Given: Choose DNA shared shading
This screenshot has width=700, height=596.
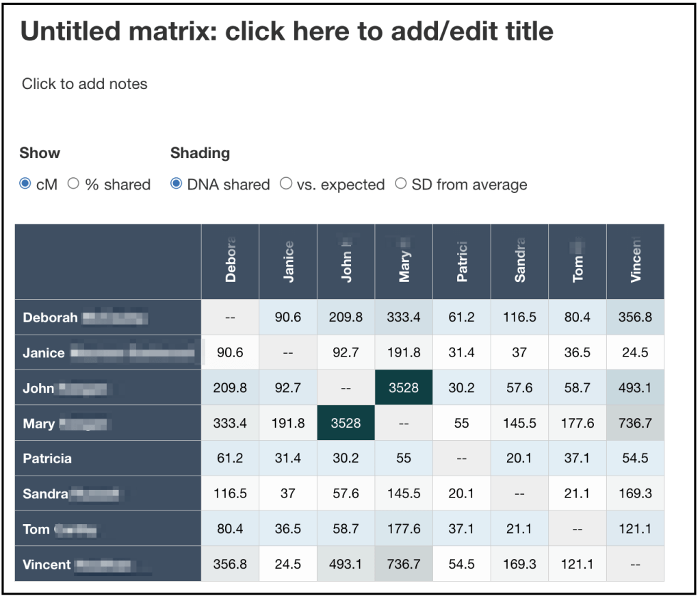Looking at the screenshot, I should click(176, 184).
